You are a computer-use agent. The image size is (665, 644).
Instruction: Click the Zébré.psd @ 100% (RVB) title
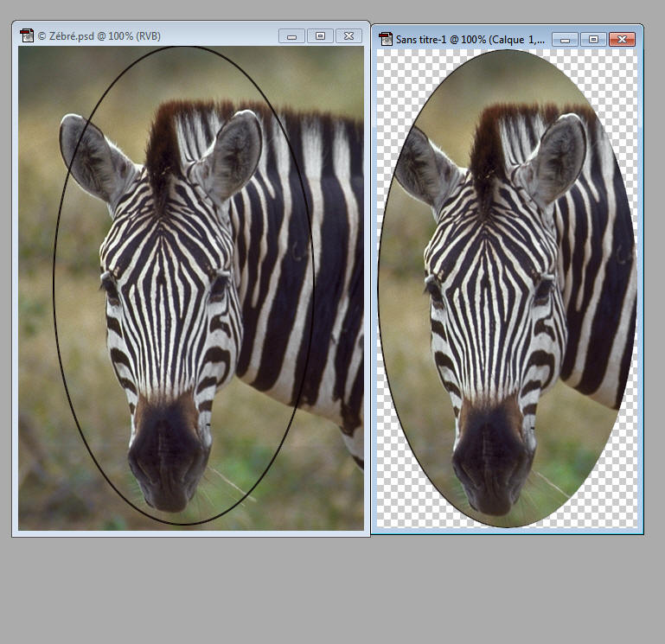point(99,36)
